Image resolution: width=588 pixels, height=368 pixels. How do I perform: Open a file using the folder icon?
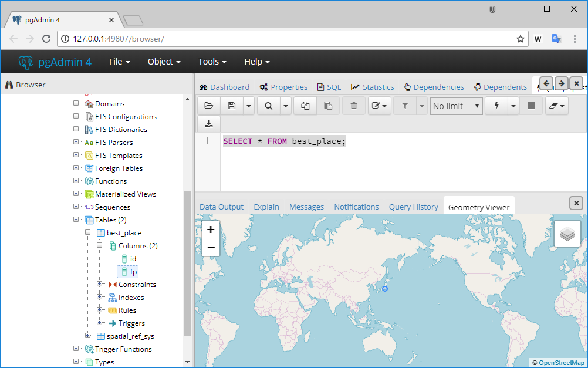(208, 106)
